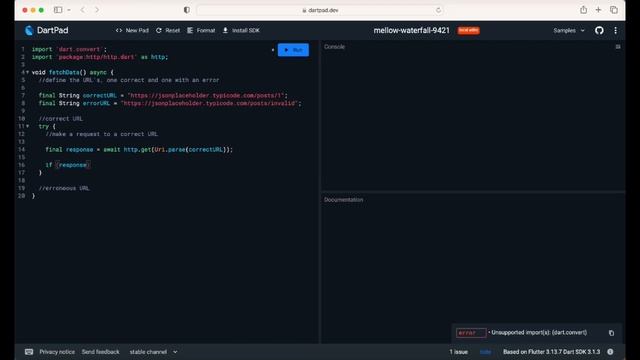Click the privacy shield icon in Safari
The width and height of the screenshot is (640, 360).
tap(187, 10)
